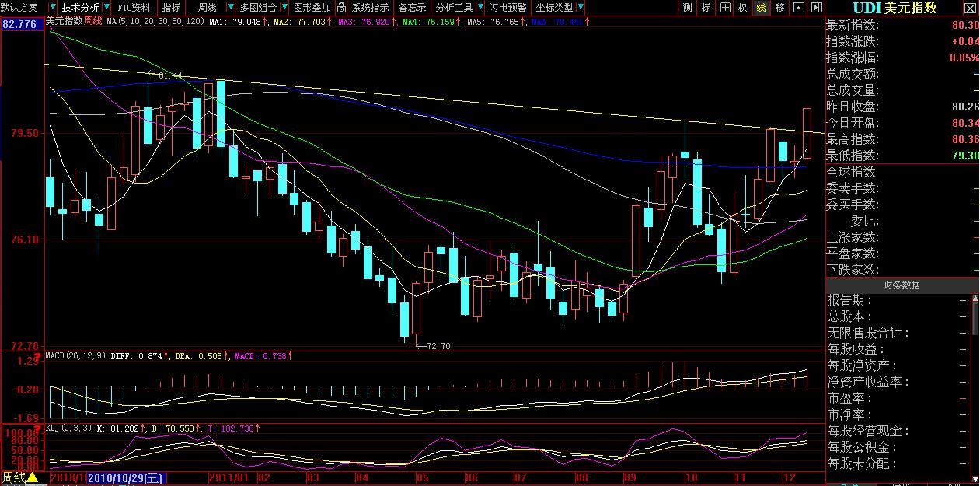Click the 测 measurement tool icon
This screenshot has height=486, width=980.
click(687, 8)
